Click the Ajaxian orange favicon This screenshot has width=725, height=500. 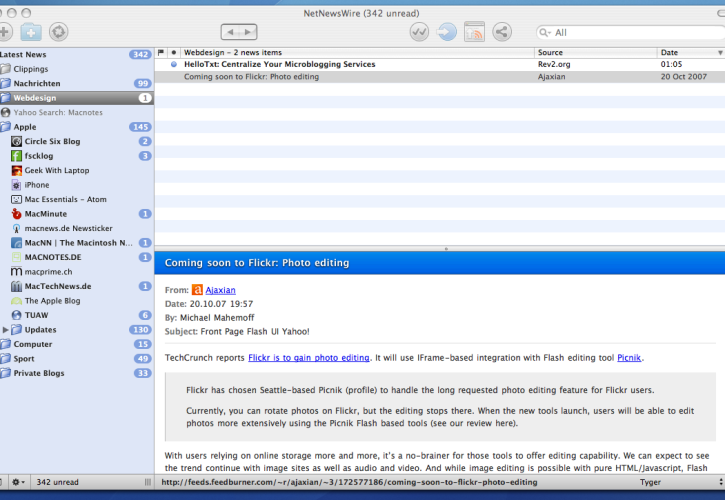coord(197,290)
